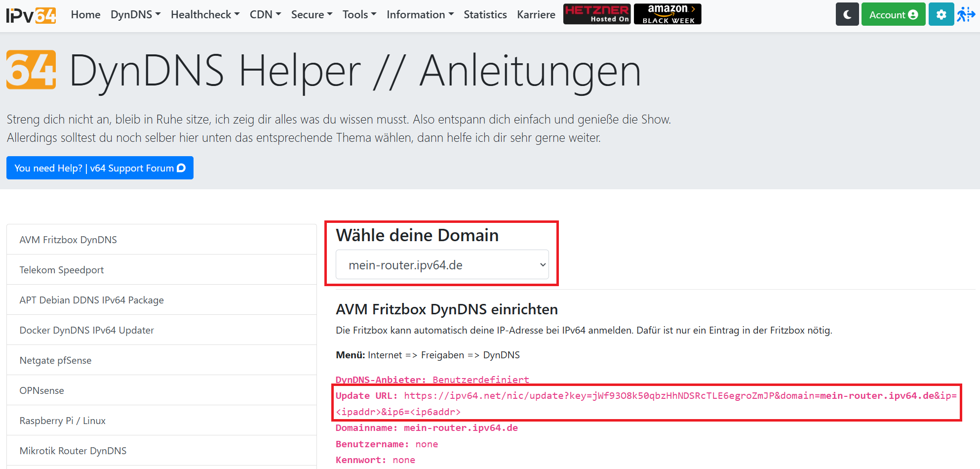Image resolution: width=980 pixels, height=469 pixels.
Task: Open APT Debian DDNS IPv64 Package guide
Action: coord(161,300)
